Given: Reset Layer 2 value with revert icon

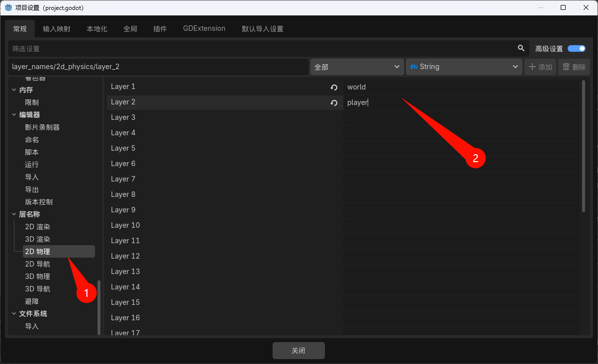Looking at the screenshot, I should point(334,103).
